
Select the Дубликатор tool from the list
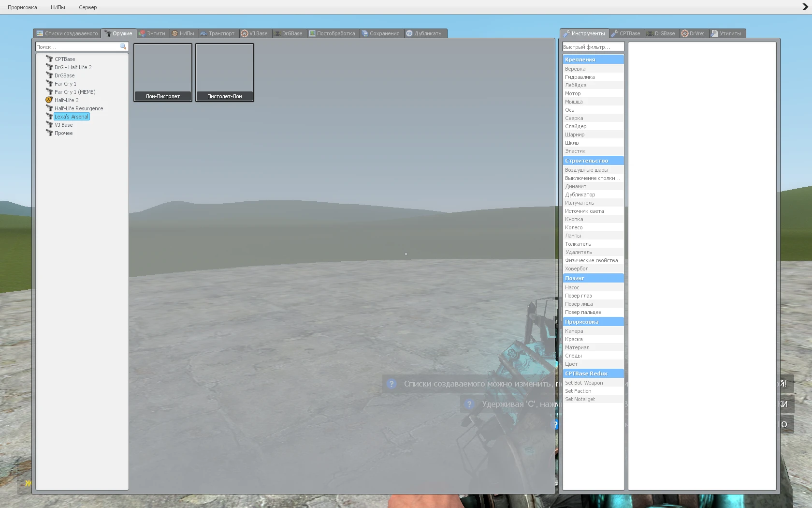coord(580,194)
